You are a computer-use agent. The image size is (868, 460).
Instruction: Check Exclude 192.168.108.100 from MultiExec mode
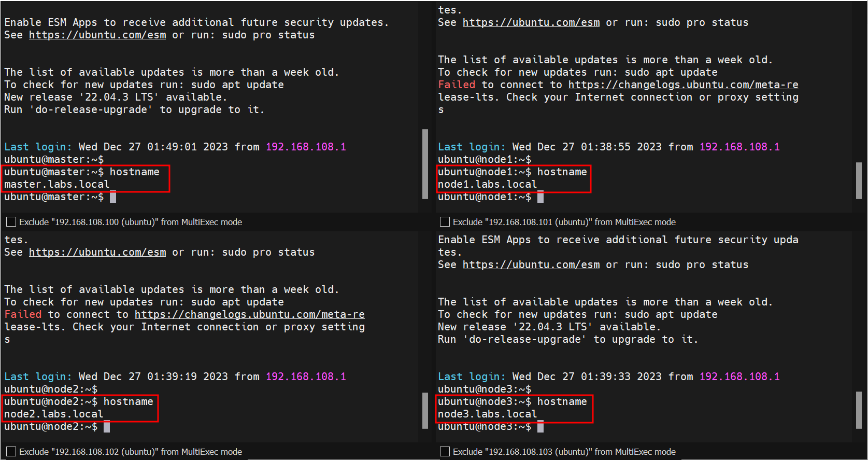11,222
